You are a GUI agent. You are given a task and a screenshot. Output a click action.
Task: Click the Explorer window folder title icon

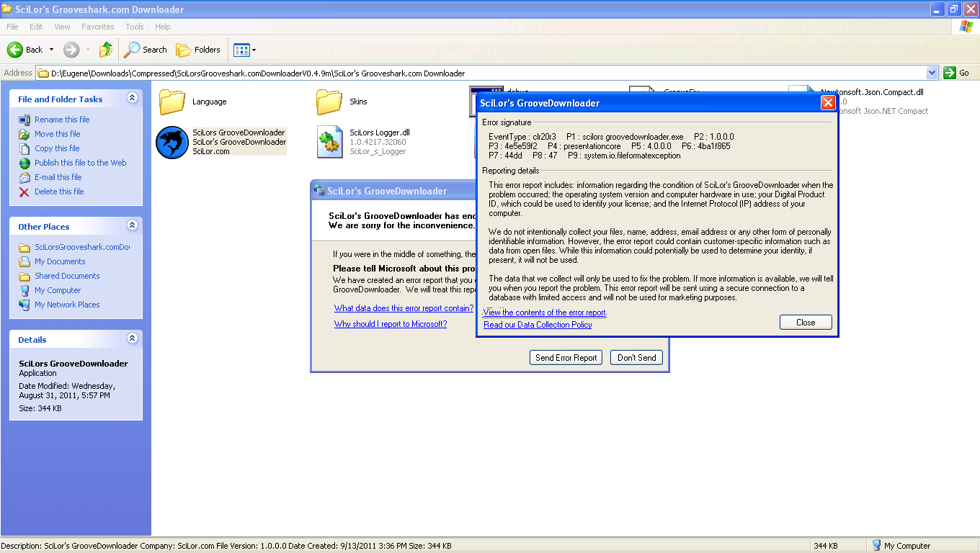point(7,9)
